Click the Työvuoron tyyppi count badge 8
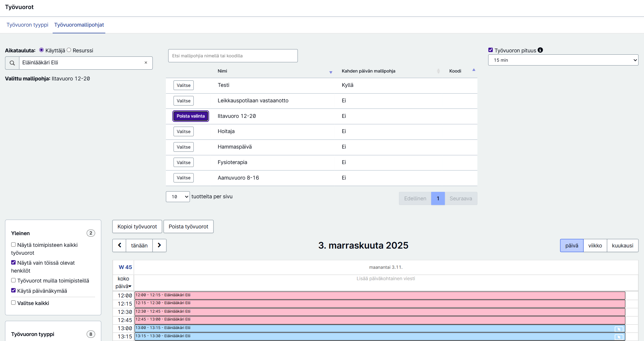The width and height of the screenshot is (644, 341). [x=91, y=334]
